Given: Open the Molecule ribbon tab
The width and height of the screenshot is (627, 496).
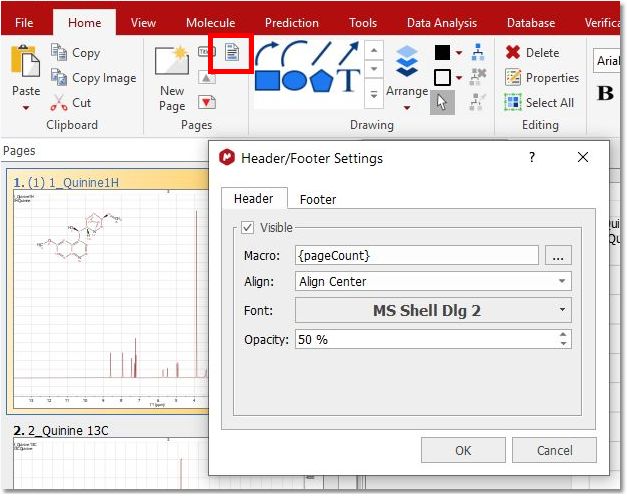Looking at the screenshot, I should pyautogui.click(x=210, y=23).
